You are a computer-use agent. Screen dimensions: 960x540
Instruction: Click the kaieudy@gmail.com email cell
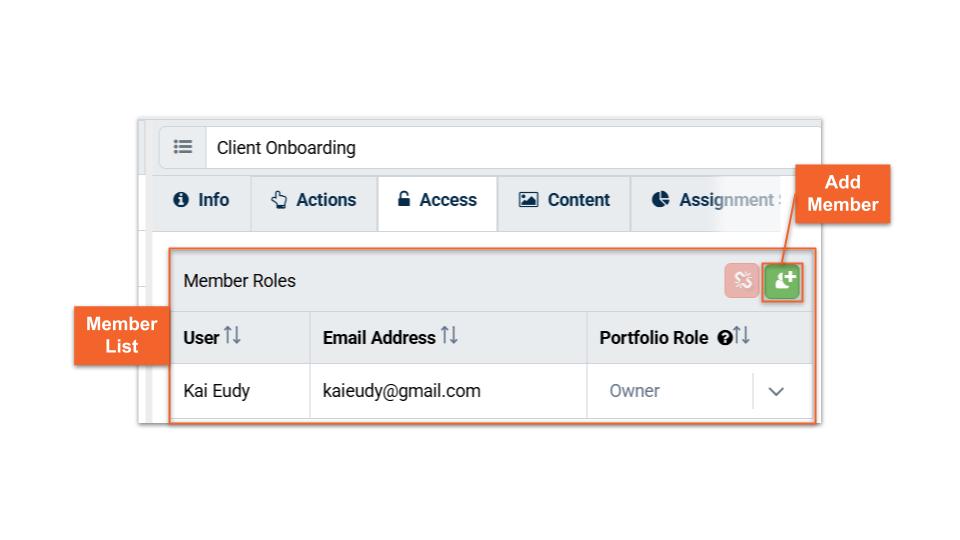(x=402, y=391)
